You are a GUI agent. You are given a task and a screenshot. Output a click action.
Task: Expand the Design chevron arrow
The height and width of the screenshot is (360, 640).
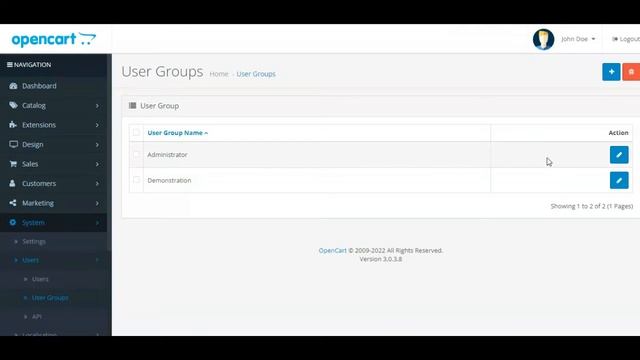point(97,144)
